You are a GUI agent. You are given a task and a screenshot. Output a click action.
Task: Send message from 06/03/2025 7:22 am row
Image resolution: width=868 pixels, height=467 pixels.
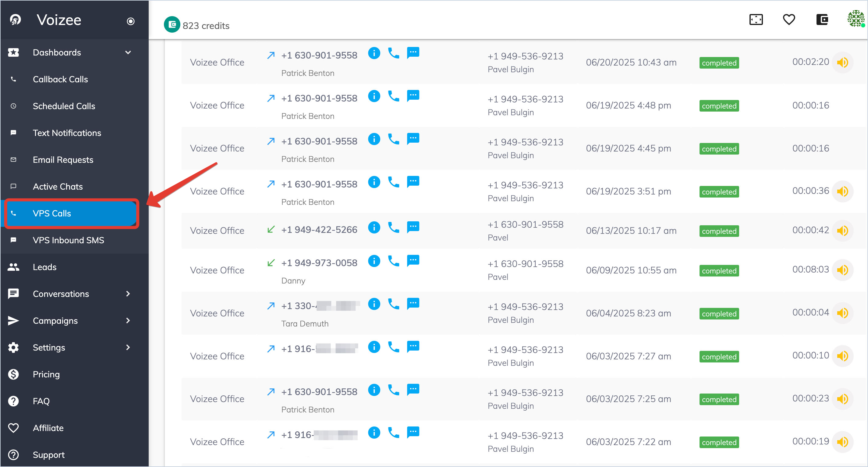(413, 433)
